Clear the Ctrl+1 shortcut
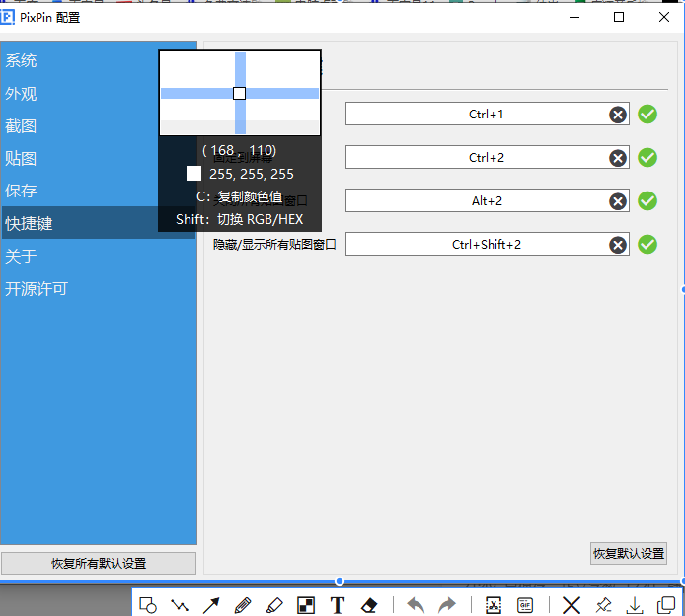The height and width of the screenshot is (616, 685). click(618, 115)
